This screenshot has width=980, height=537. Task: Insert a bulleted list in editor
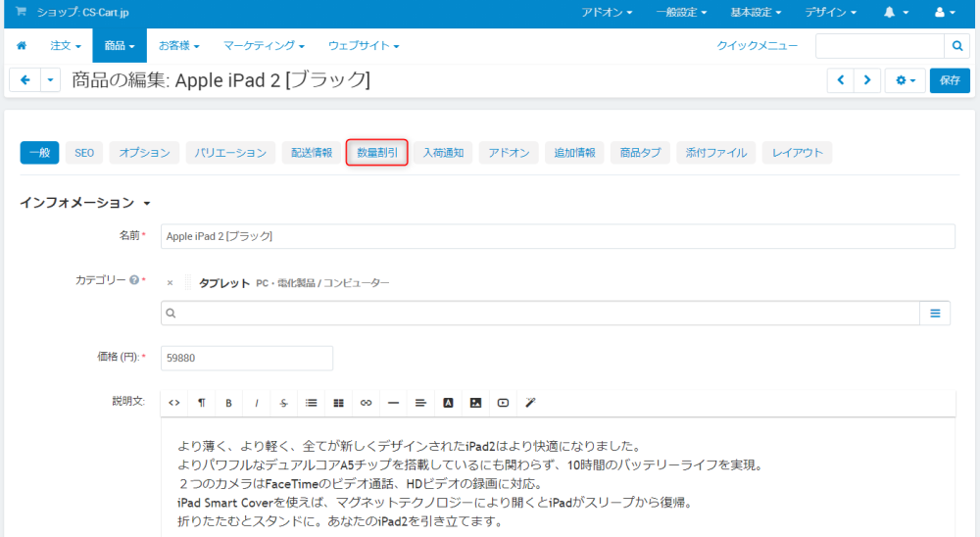pyautogui.click(x=312, y=403)
